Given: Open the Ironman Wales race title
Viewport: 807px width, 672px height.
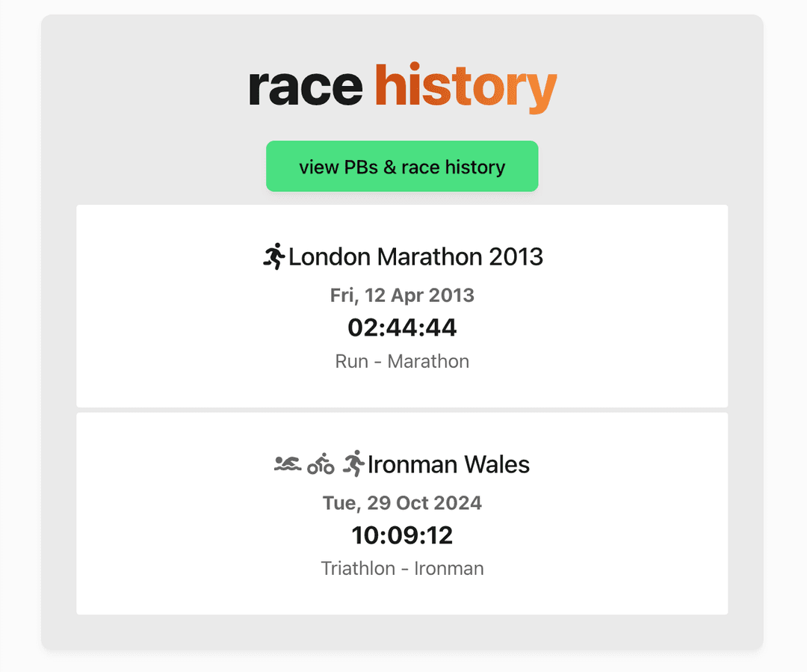Looking at the screenshot, I should (448, 465).
